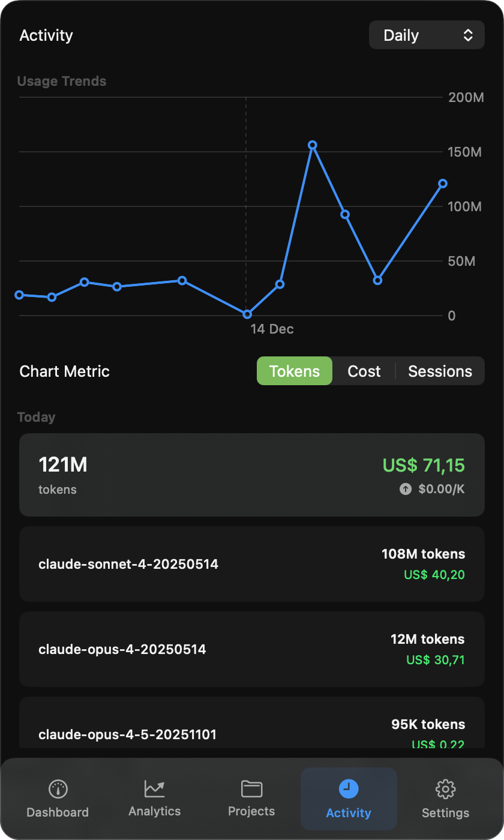Select the Activity clock icon
504x840 pixels.
coord(349,788)
